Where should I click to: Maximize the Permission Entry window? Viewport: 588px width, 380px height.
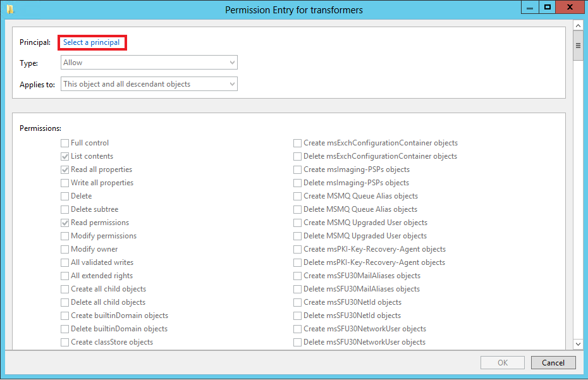point(548,8)
